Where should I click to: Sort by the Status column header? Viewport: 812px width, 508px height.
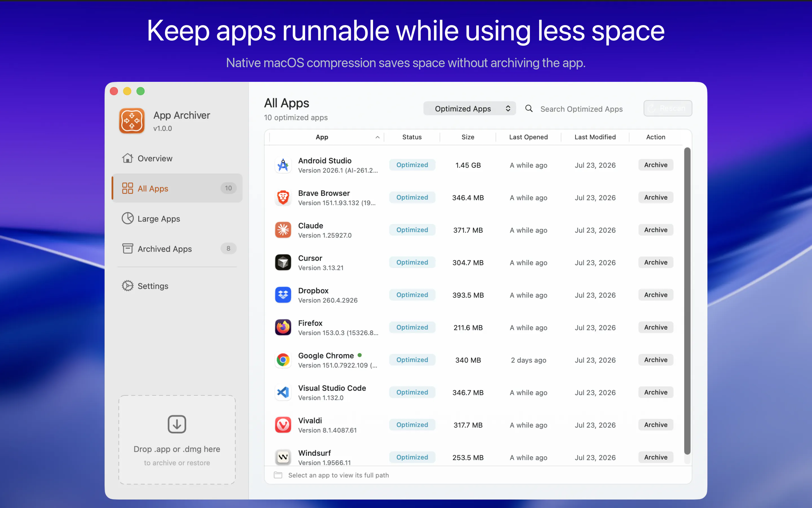(412, 137)
